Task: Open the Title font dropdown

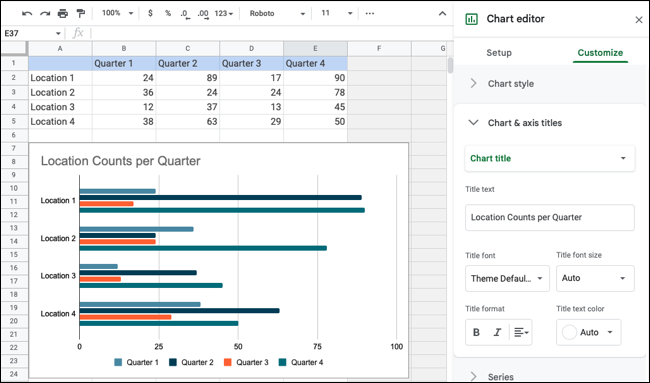Action: (x=507, y=278)
